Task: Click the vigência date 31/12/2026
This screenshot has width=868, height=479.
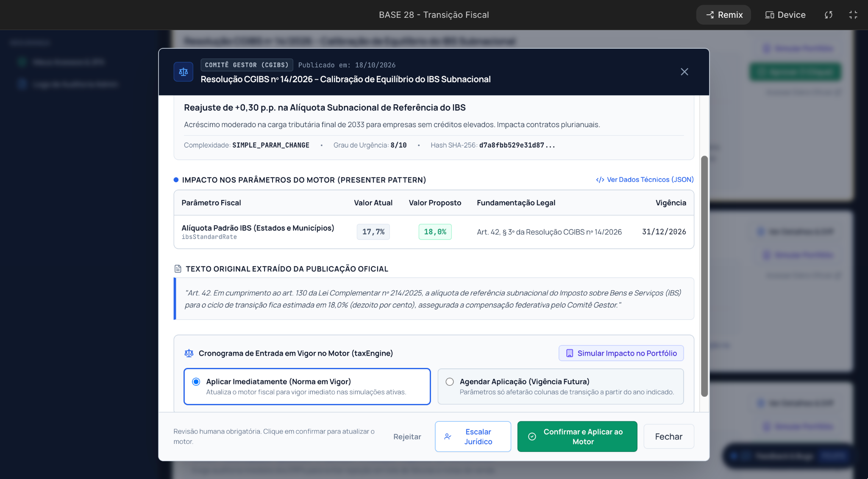Action: tap(664, 232)
